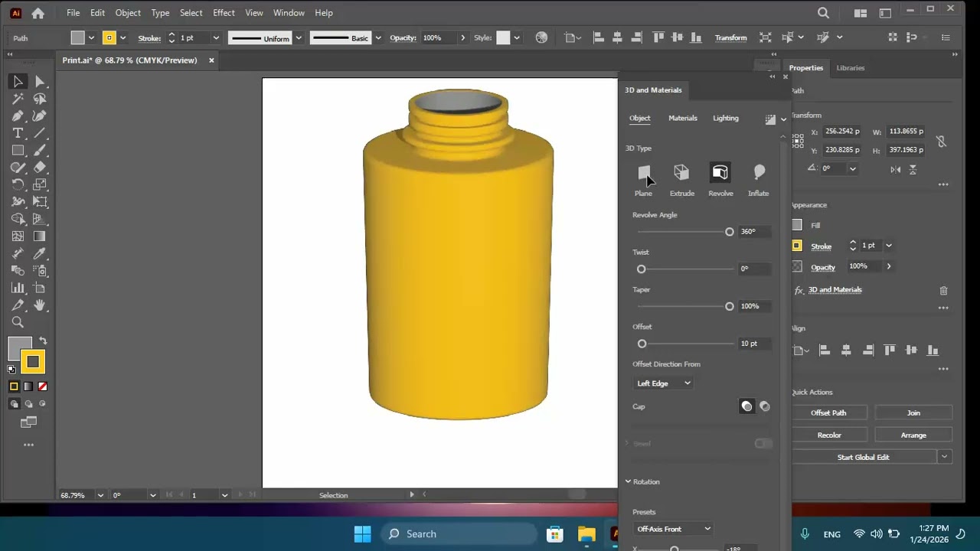The height and width of the screenshot is (551, 980).
Task: Set paint to None in toolbar
Action: [43, 386]
